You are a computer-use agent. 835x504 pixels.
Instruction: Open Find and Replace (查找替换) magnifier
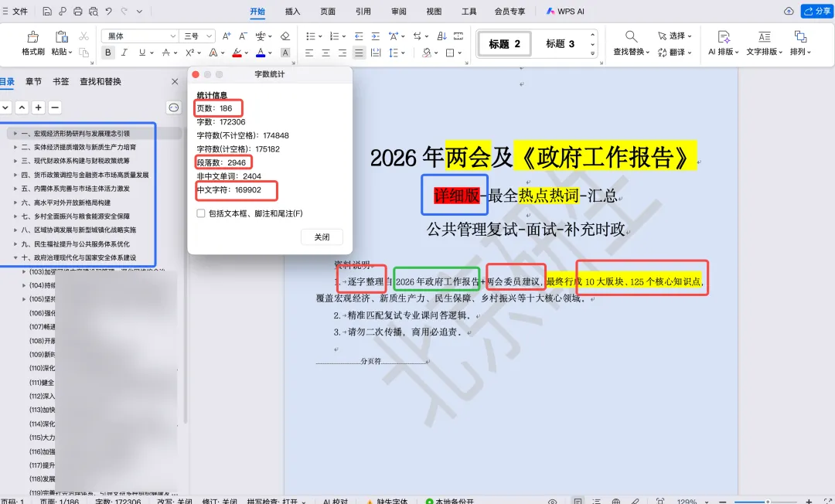[x=631, y=37]
